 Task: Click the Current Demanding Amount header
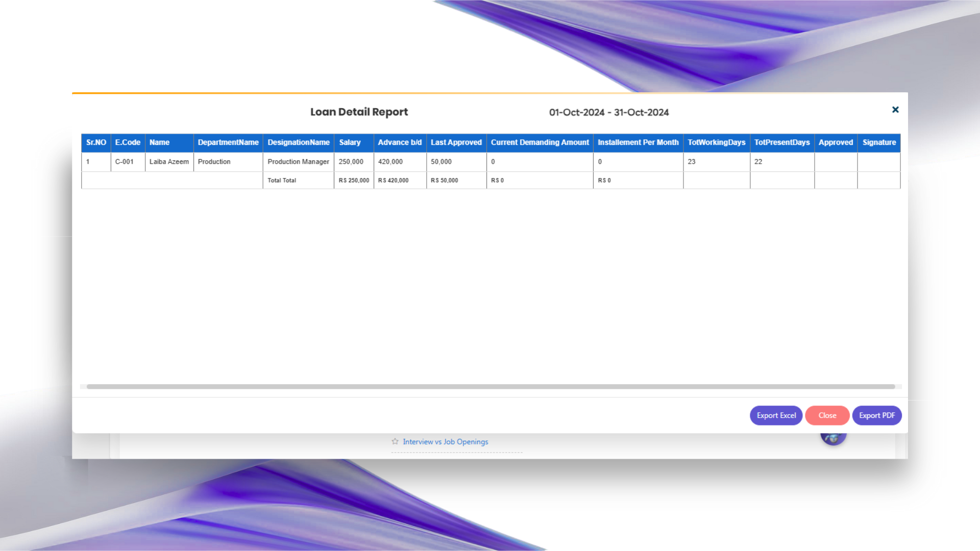point(540,142)
